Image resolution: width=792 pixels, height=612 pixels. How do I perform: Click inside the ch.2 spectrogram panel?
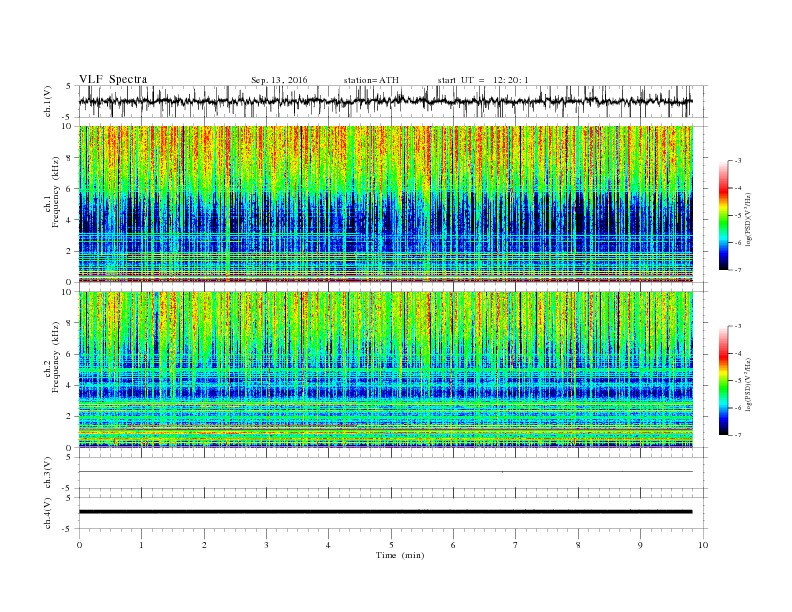pyautogui.click(x=385, y=369)
